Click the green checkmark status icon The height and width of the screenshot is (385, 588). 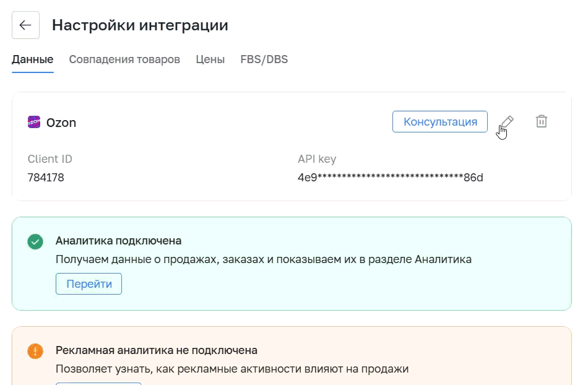(x=35, y=241)
